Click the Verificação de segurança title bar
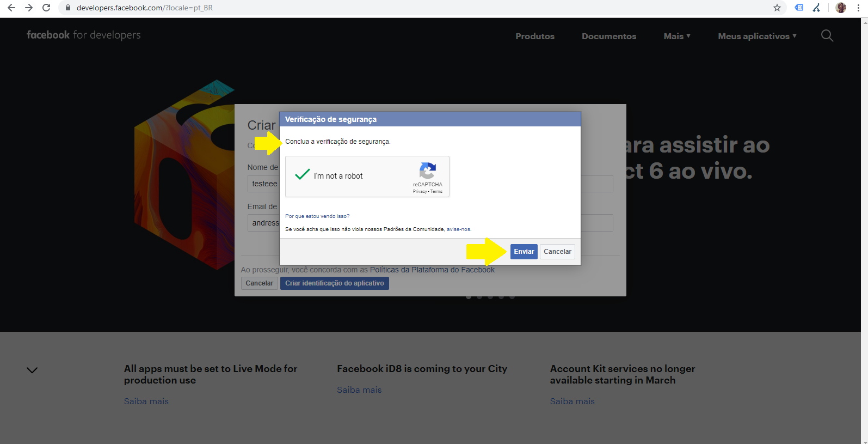Viewport: 868px width, 444px height. pos(430,119)
